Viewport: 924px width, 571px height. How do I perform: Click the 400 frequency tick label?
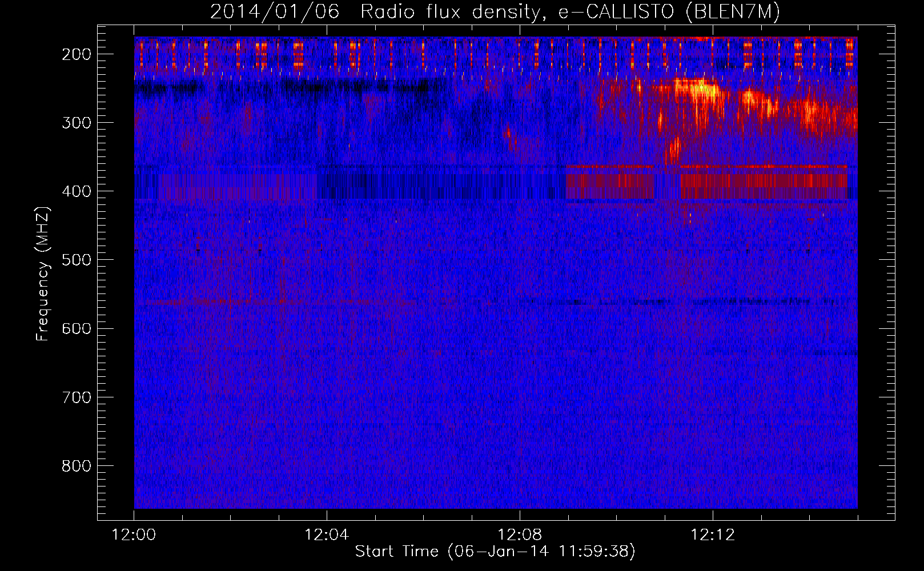[x=77, y=191]
